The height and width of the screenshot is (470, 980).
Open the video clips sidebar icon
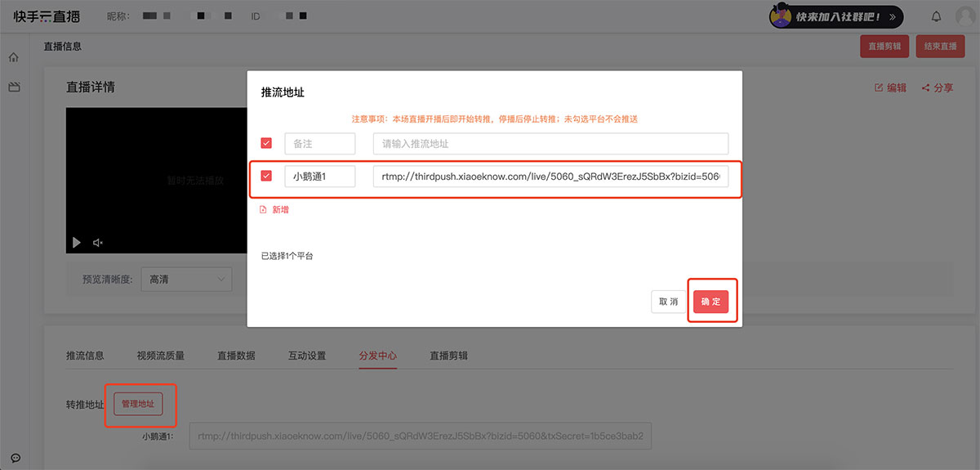pos(14,87)
